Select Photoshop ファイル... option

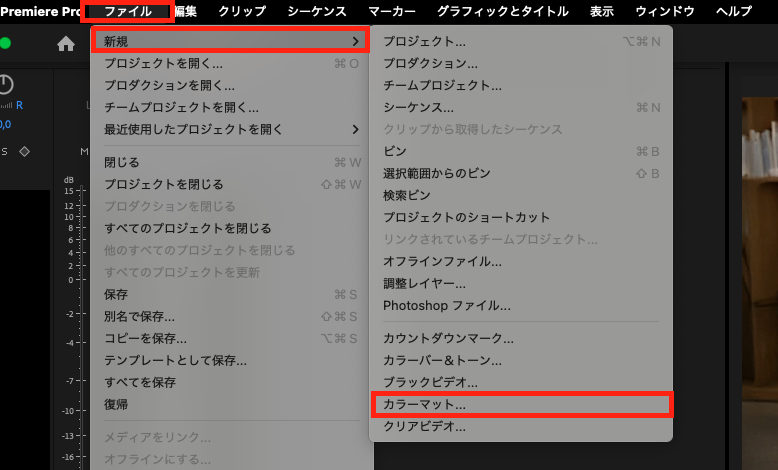click(x=446, y=305)
